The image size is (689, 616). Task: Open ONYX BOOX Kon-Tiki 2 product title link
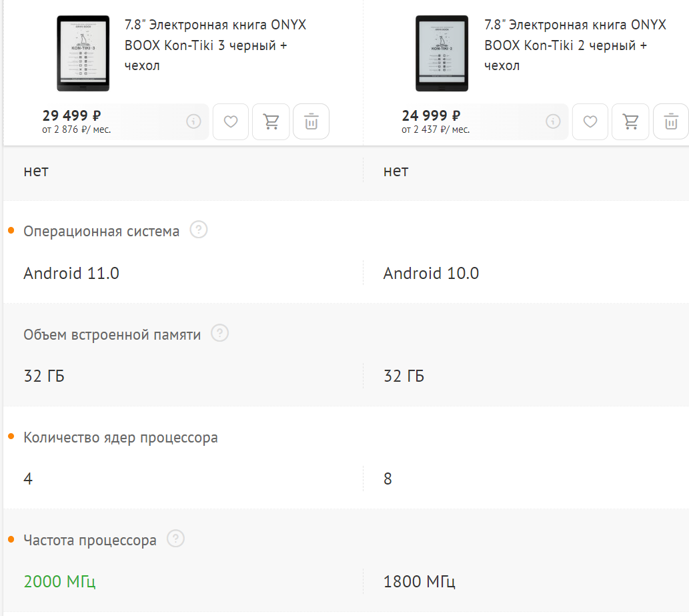(575, 45)
